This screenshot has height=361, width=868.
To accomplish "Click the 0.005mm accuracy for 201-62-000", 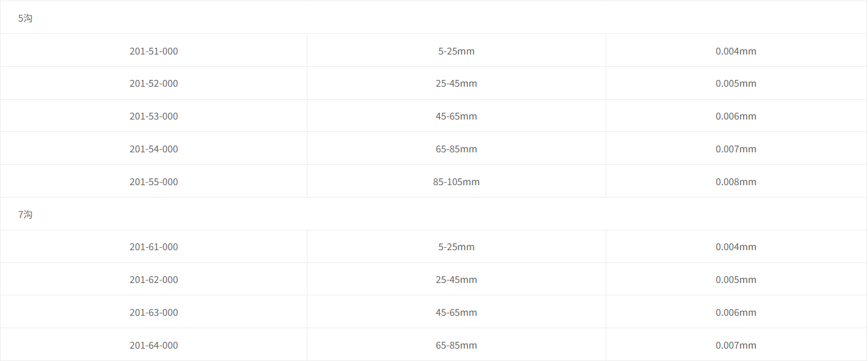I will pos(736,280).
